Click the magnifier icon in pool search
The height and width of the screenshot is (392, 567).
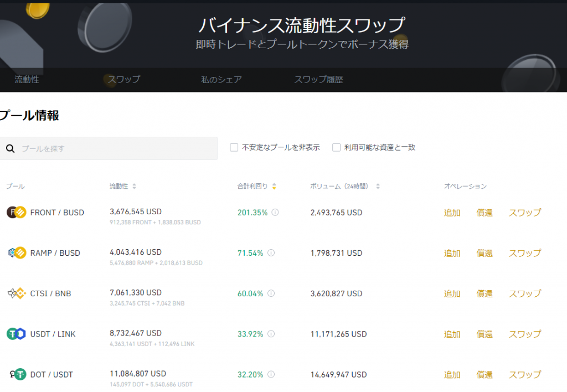click(11, 148)
